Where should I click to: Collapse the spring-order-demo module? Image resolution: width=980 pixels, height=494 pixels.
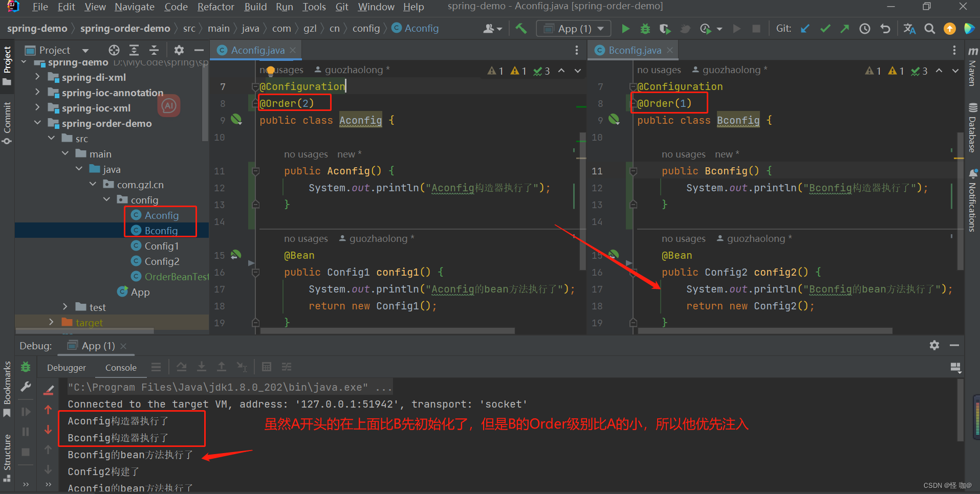tap(37, 123)
